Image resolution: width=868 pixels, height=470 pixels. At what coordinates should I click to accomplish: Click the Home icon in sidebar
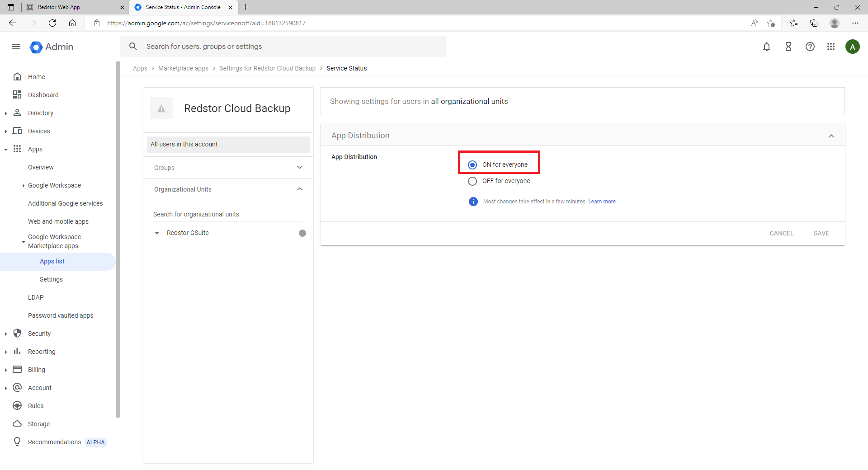[x=17, y=76]
